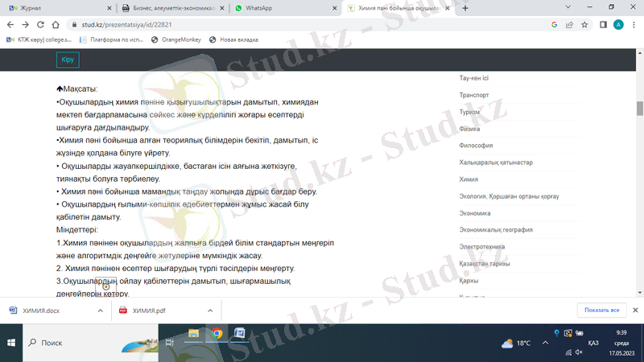This screenshot has height=362, width=644.
Task: Click the page vertical scrollbar thumb
Action: [639, 109]
